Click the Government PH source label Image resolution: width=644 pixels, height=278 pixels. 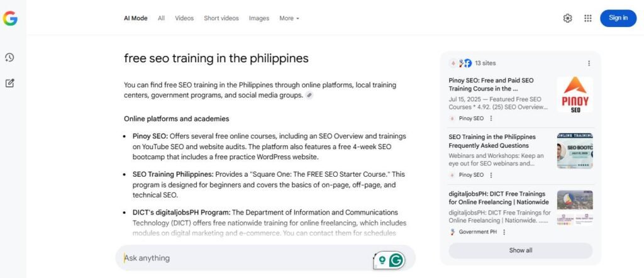[478, 232]
